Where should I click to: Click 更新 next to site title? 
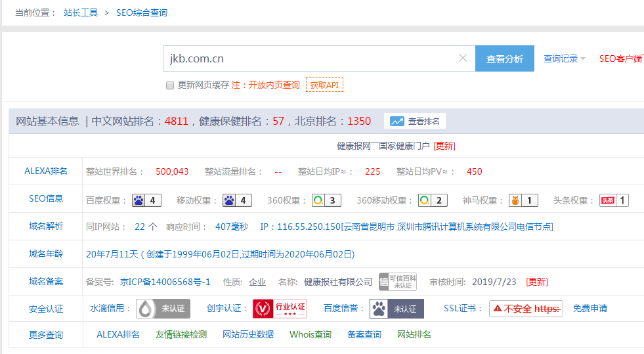[x=444, y=146]
